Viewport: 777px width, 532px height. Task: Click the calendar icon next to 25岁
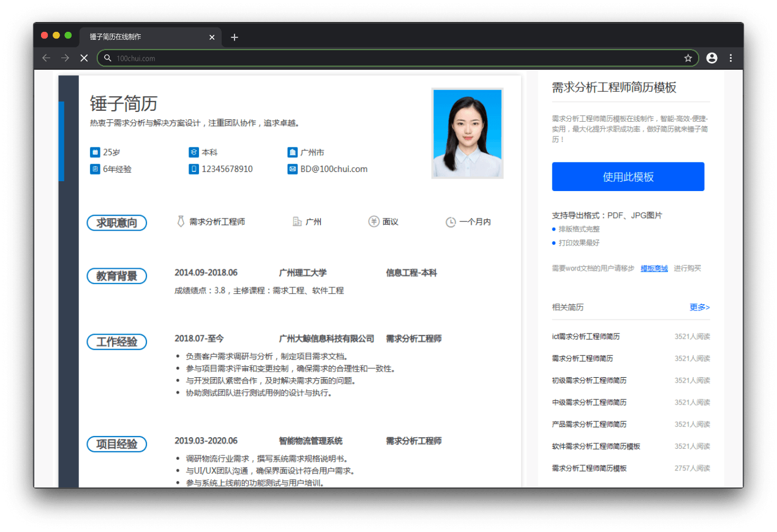[x=95, y=152]
